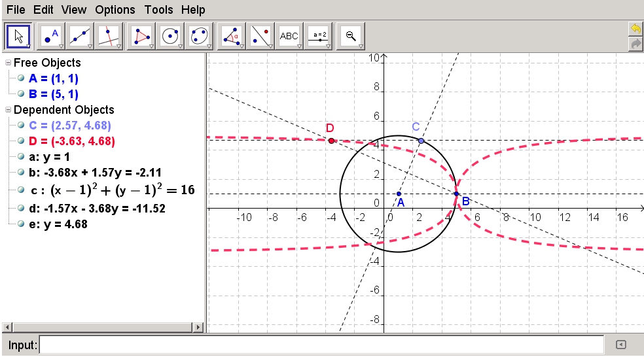Click the Undo arrow button
Viewport: 644px width, 357px height.
[635, 29]
